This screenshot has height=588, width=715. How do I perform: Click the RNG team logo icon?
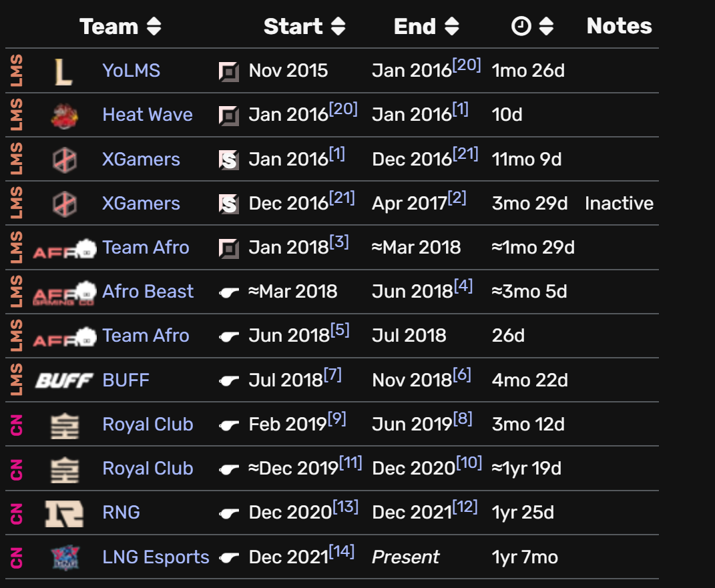(x=64, y=513)
